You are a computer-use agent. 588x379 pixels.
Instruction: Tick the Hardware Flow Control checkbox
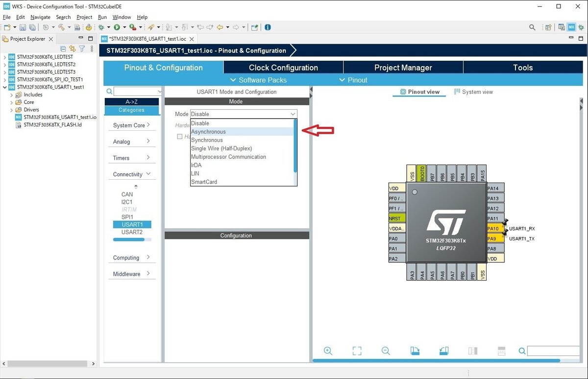[x=180, y=137]
